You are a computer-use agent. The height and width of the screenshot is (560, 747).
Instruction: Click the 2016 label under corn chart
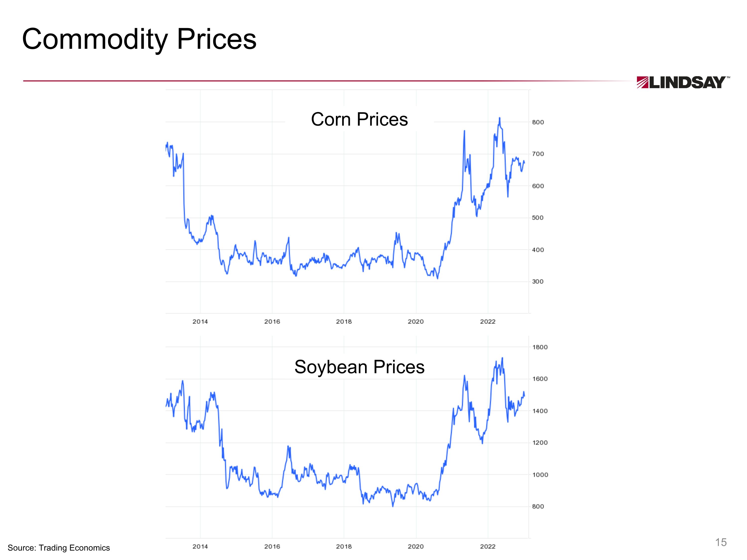pos(272,322)
